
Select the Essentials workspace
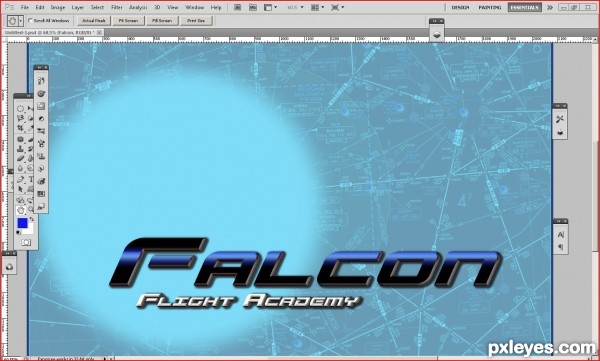524,7
